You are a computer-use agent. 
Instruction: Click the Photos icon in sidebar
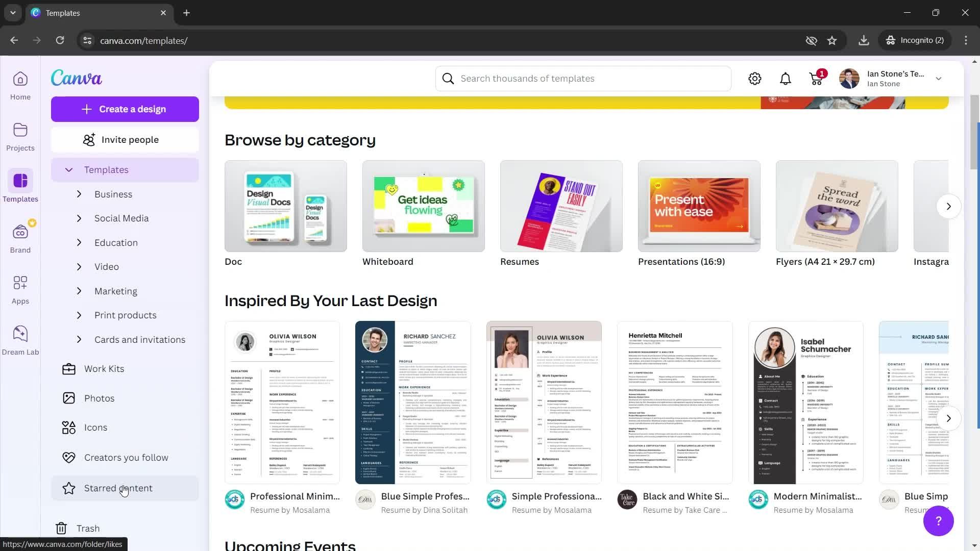click(69, 397)
